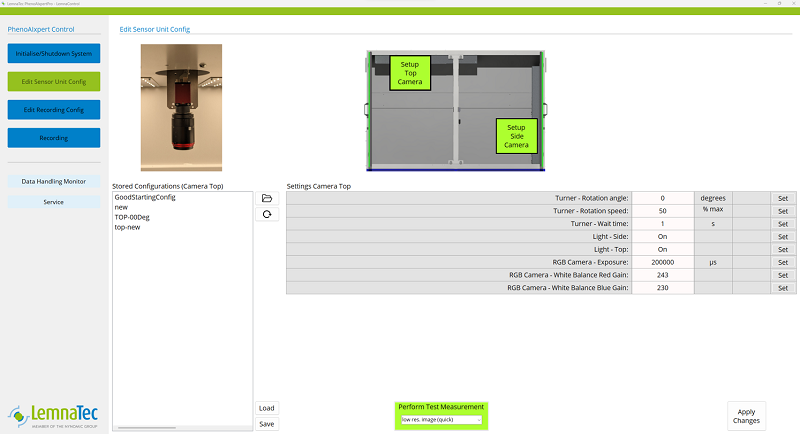Go to the Recording page
800x434 pixels.
54,138
